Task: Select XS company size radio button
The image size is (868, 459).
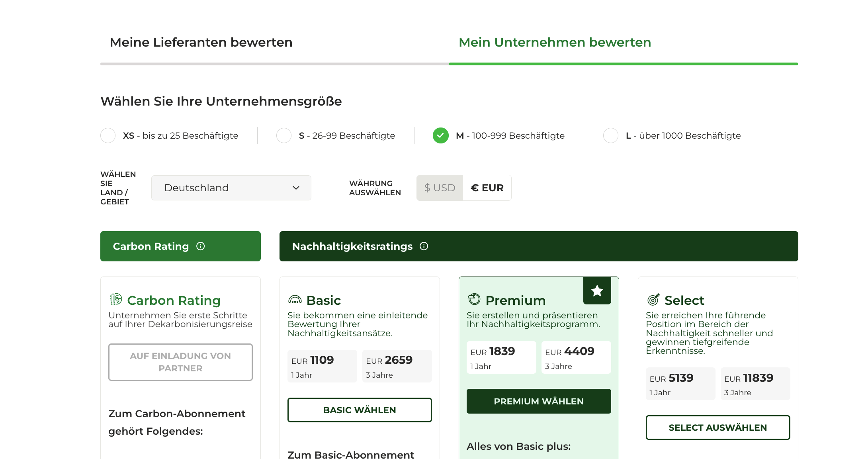Action: pyautogui.click(x=108, y=135)
